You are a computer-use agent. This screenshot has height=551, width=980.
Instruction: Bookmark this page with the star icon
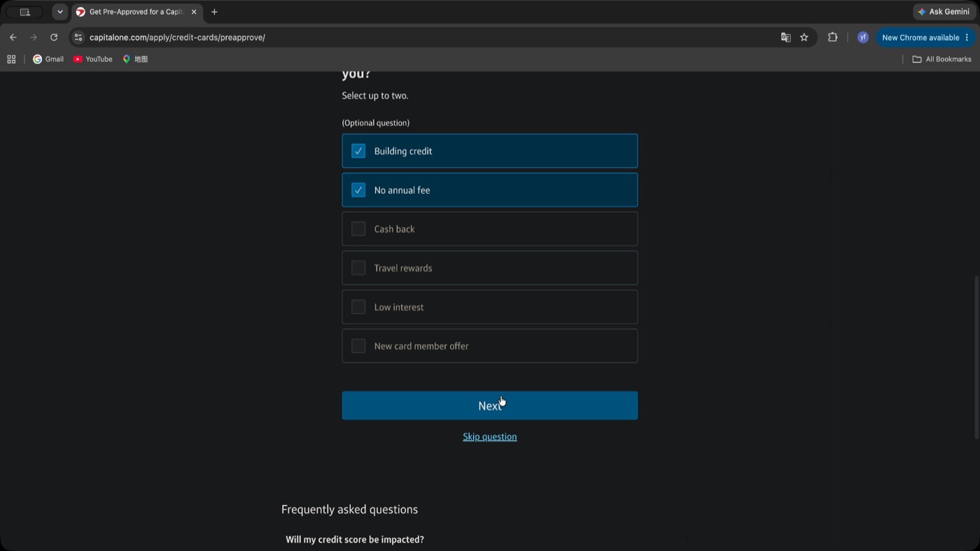pyautogui.click(x=804, y=38)
